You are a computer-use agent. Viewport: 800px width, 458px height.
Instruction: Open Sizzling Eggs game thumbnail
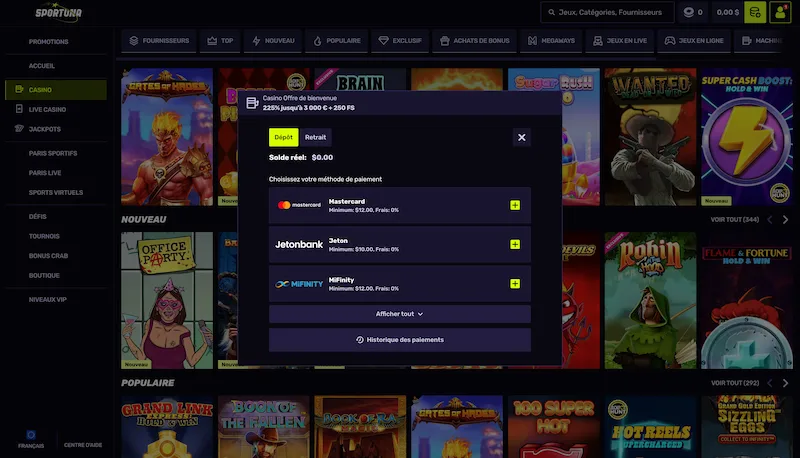pyautogui.click(x=747, y=427)
